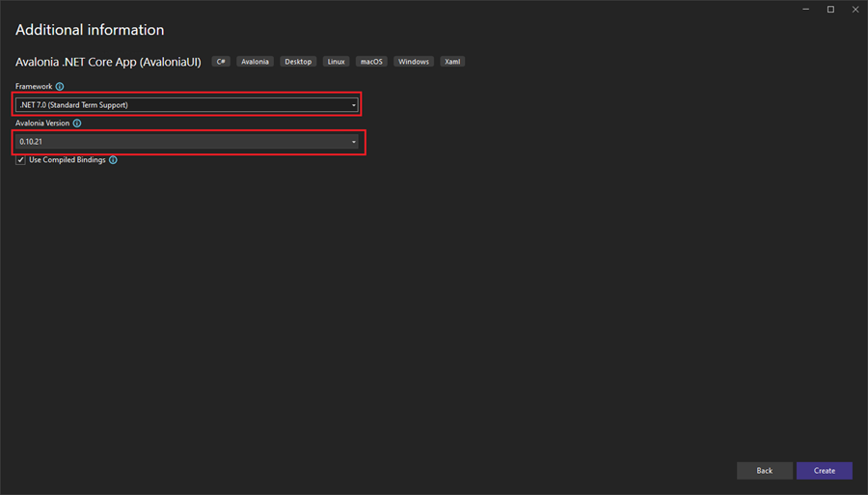Open the Avalonia Version dropdown showing 0.10.21
This screenshot has height=495, width=868.
186,142
